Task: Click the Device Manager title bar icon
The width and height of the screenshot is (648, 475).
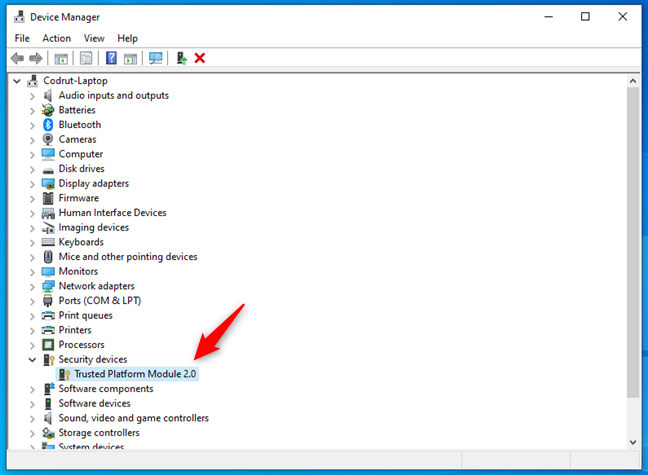Action: (x=19, y=17)
